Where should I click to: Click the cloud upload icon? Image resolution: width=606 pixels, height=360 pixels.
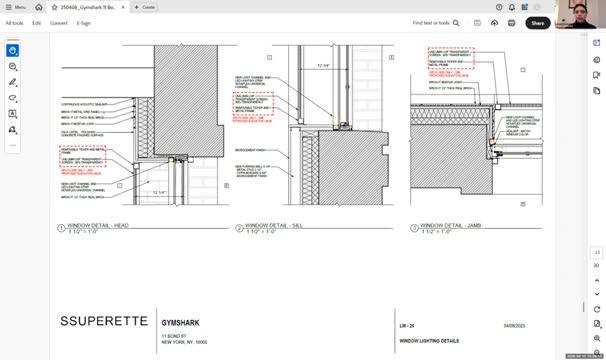coord(494,23)
